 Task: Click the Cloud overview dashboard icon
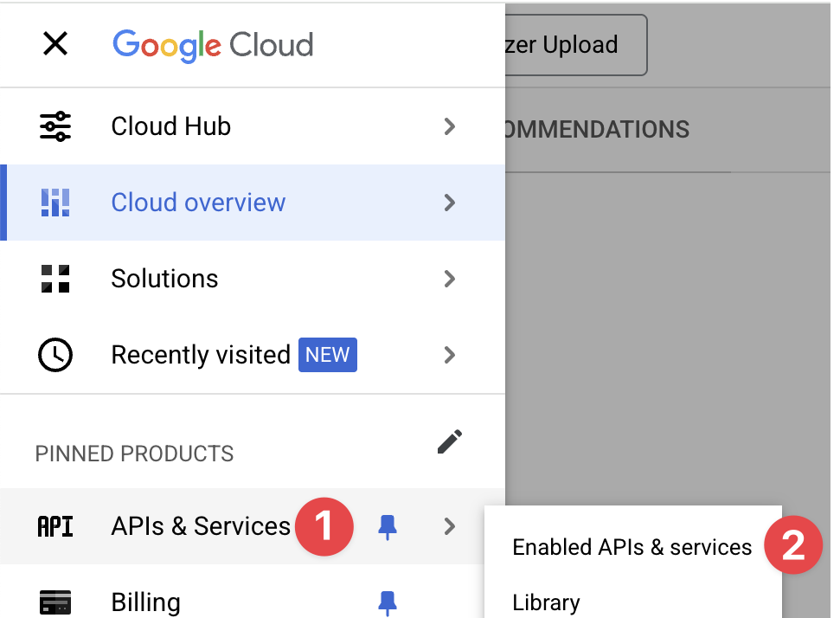(55, 203)
